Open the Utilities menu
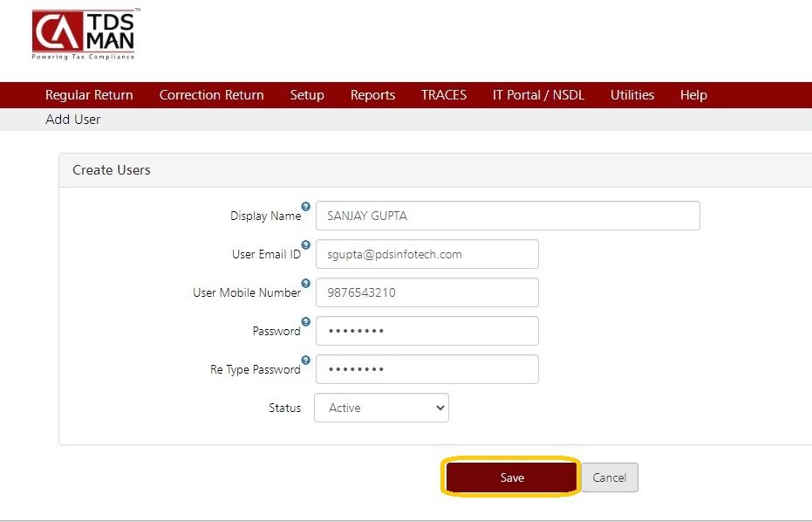The height and width of the screenshot is (522, 812). point(632,95)
